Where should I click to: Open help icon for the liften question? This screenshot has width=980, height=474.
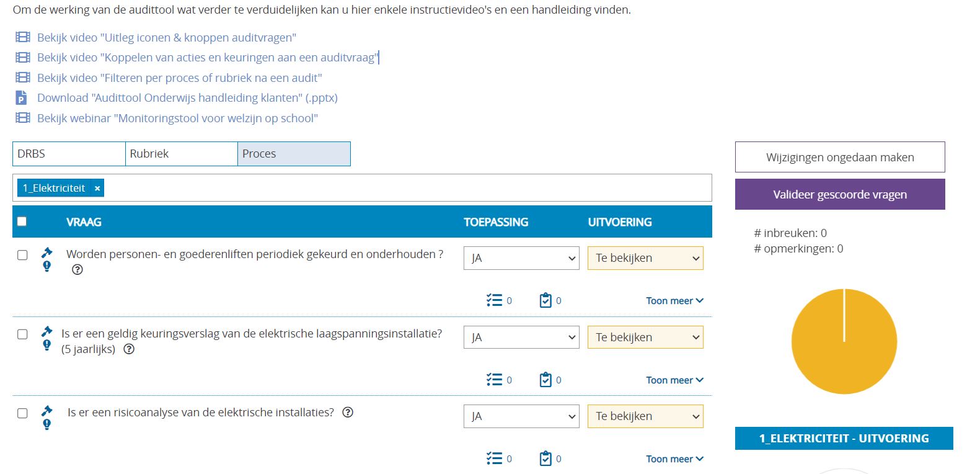77,269
